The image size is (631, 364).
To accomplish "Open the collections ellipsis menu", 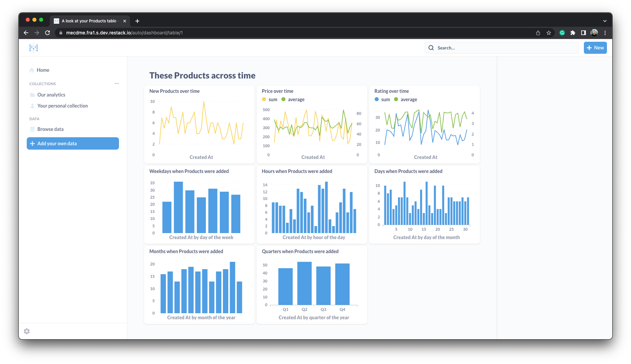I will 117,83.
